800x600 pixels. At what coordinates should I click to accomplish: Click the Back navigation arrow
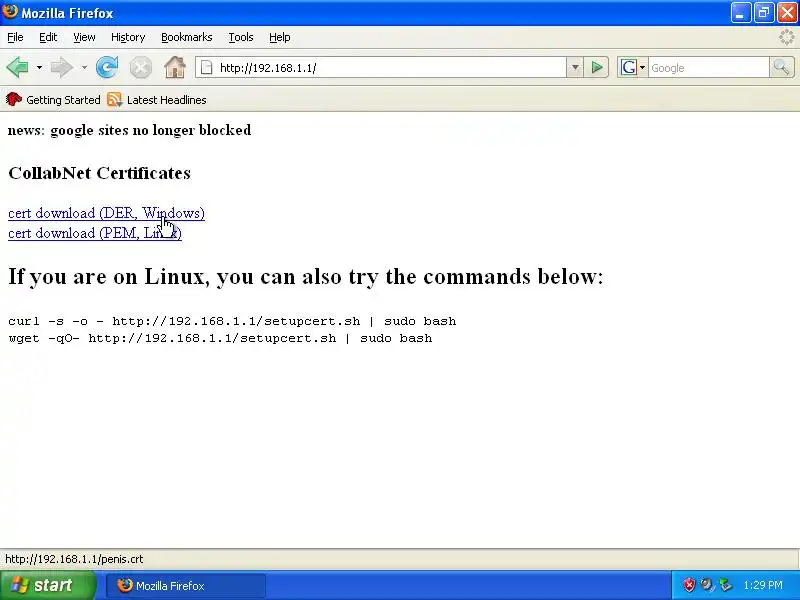pyautogui.click(x=17, y=67)
